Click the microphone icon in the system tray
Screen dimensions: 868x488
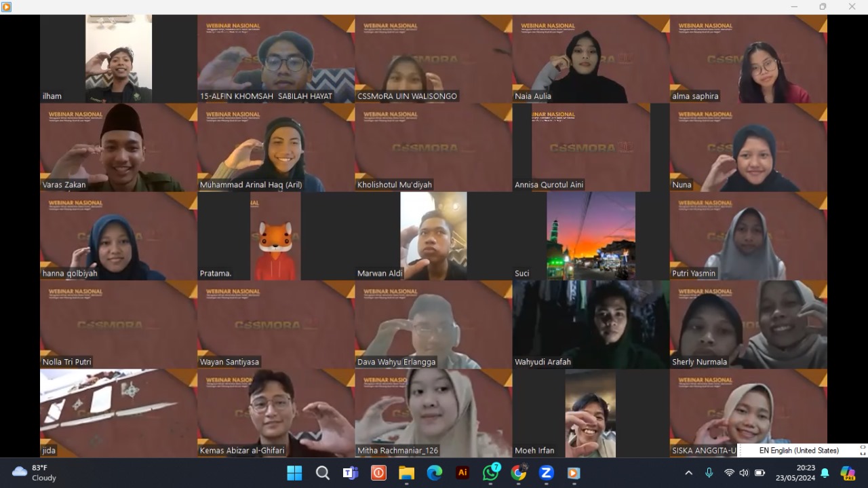click(x=709, y=473)
